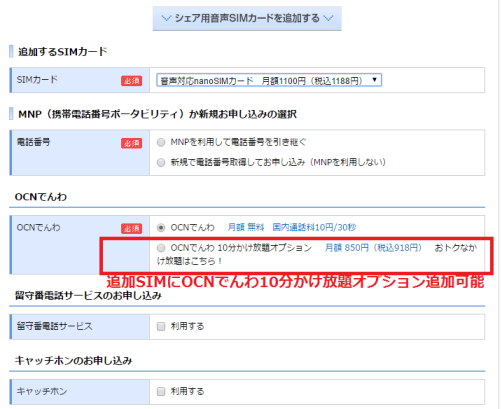Open the SIMカード type dropdown
502x409 pixels.
click(x=269, y=80)
